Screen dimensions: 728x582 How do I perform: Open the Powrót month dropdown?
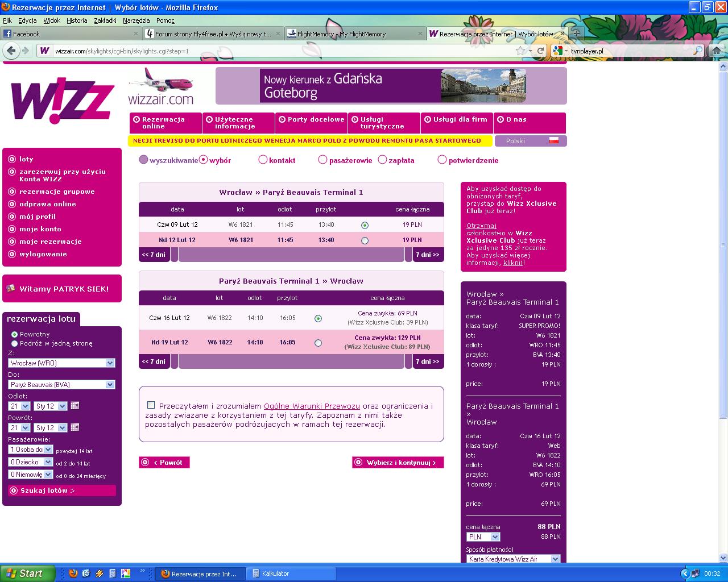point(51,427)
